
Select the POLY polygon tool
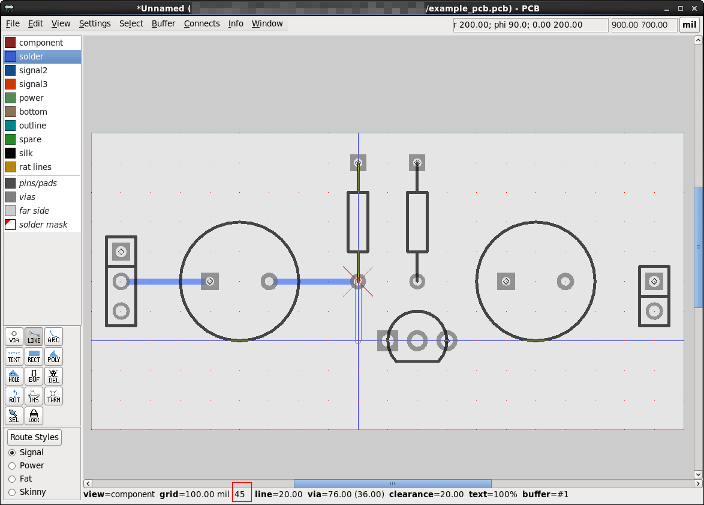53,356
